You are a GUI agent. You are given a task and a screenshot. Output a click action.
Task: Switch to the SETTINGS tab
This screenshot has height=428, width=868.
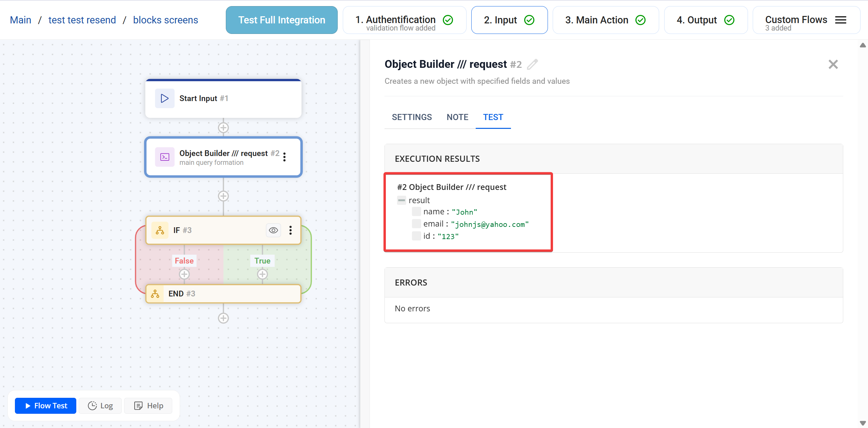pos(412,117)
